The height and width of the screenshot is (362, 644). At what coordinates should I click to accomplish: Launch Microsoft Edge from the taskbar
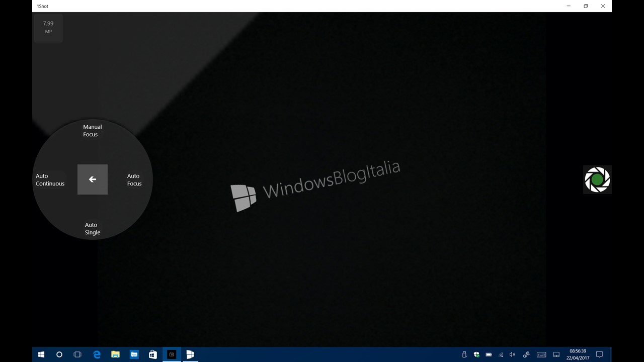(x=97, y=354)
